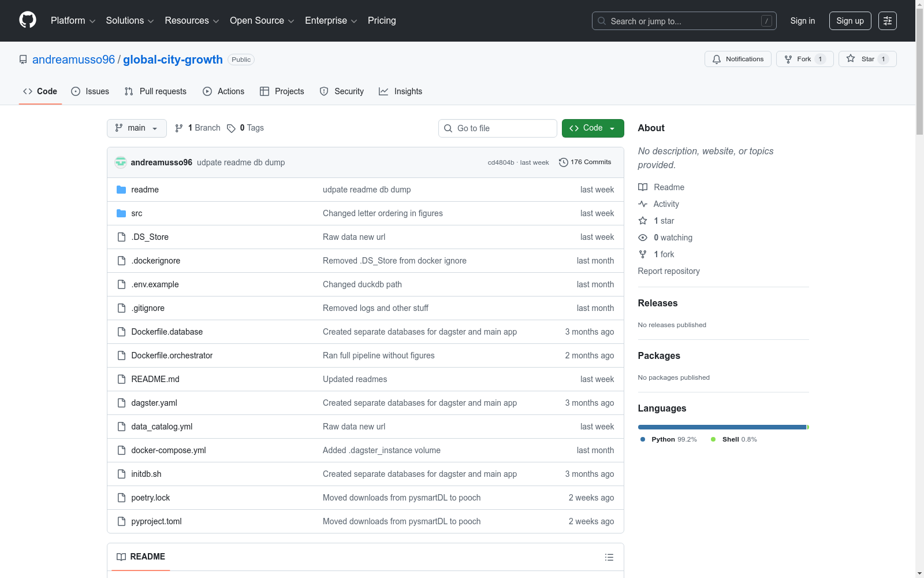Open the 176 Commits history link
The width and height of the screenshot is (924, 578).
pos(585,162)
